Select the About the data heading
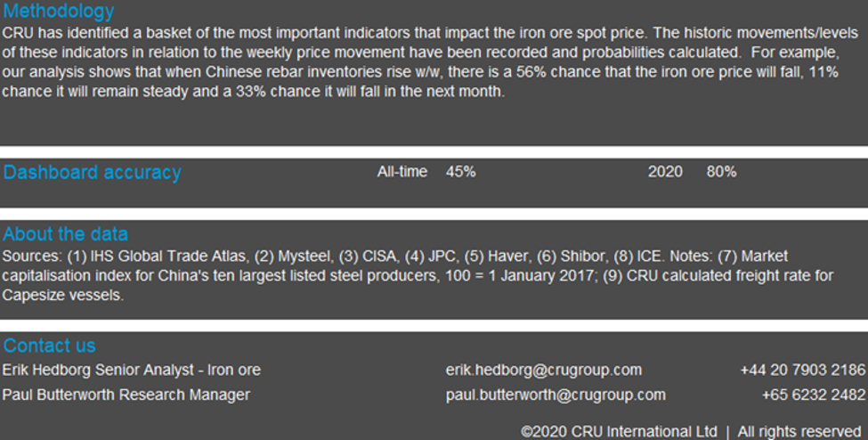Image resolution: width=868 pixels, height=440 pixels. tap(66, 234)
